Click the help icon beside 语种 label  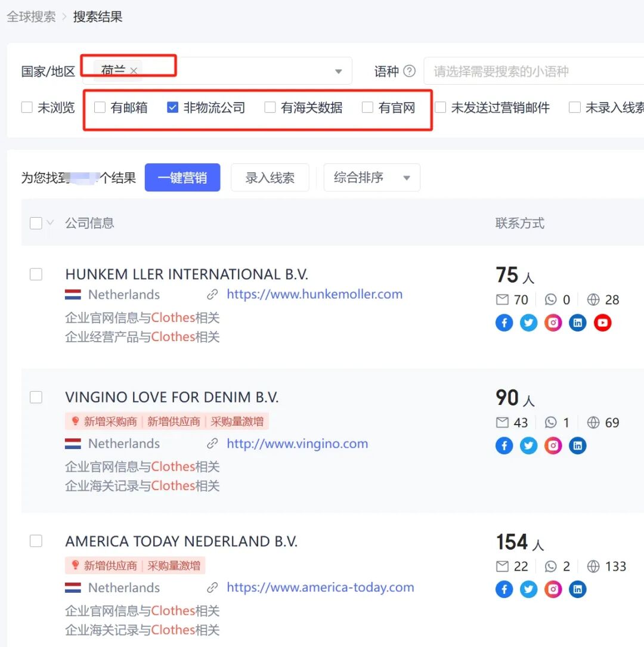[x=410, y=72]
